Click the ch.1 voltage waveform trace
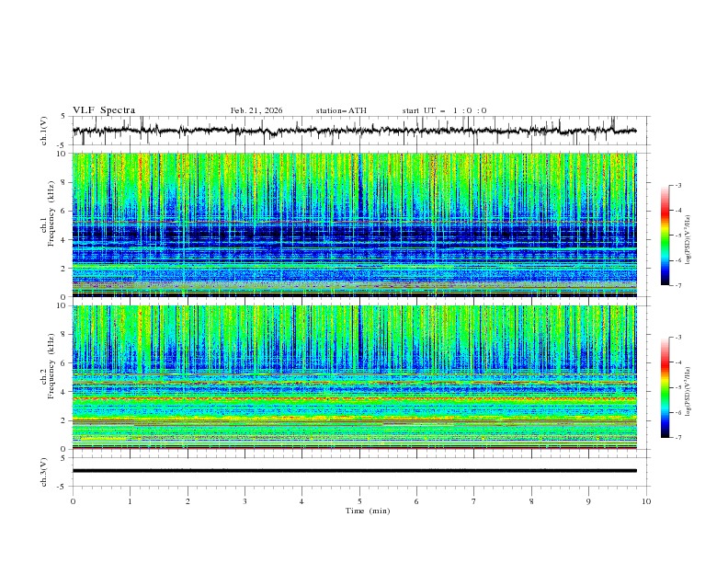728x563 pixels. pyautogui.click(x=354, y=131)
